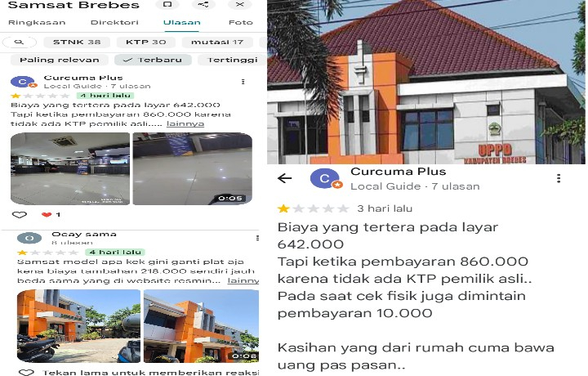
Task: Filter reviews by the KTP 30 keyword chip
Action: pos(146,42)
